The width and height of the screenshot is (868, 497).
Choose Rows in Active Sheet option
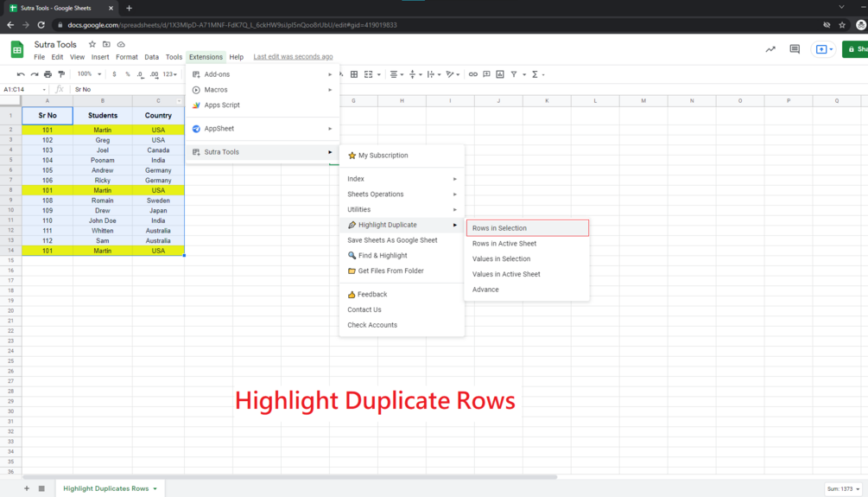[x=528, y=244]
